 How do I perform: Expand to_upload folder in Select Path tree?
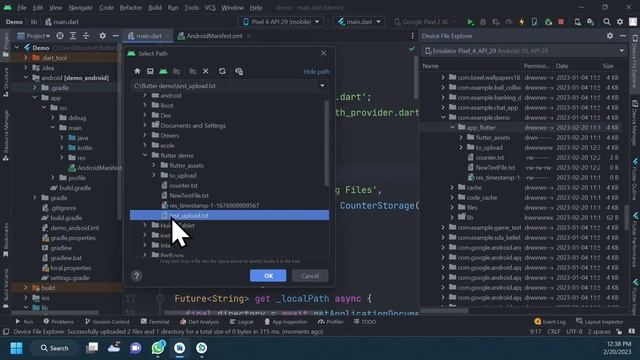[154, 176]
